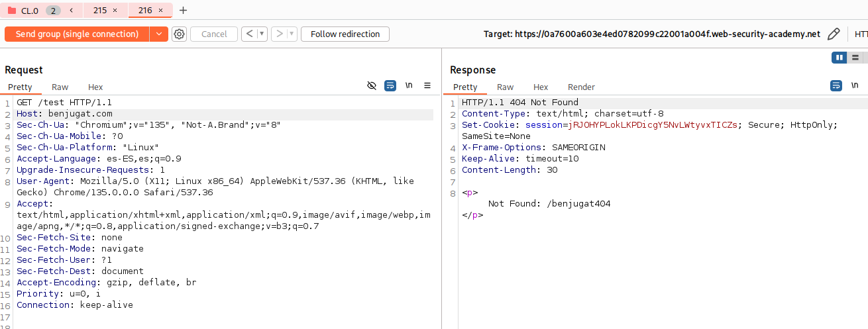Click the disabled Cancel button
868x329 pixels.
[214, 34]
